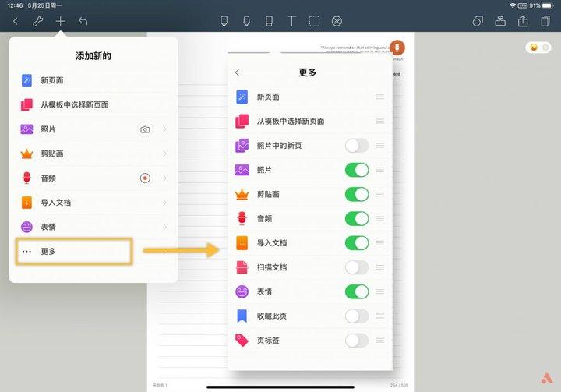Tap the record button in 音频 row
561x392 pixels.
pyautogui.click(x=145, y=178)
